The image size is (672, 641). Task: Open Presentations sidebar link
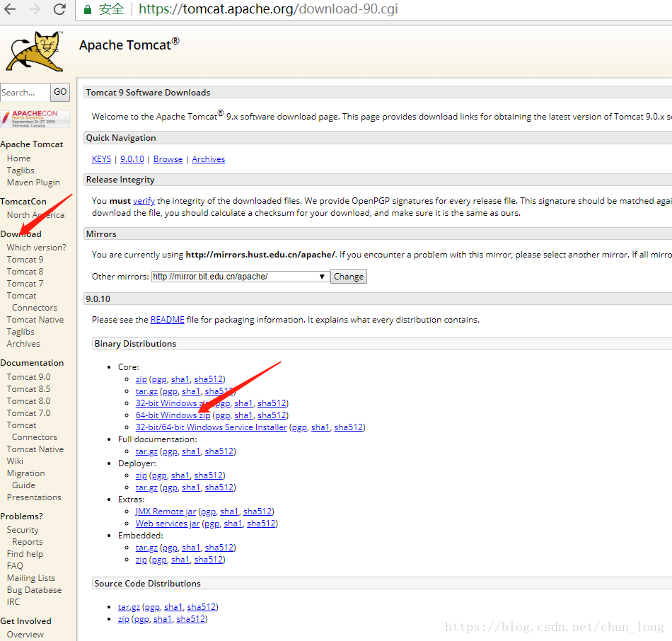(x=34, y=497)
